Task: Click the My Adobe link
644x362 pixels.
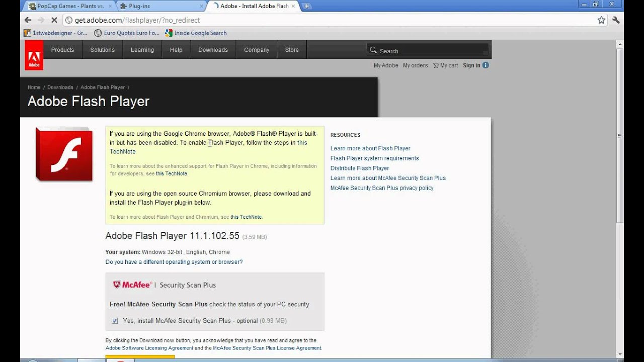Action: (386, 65)
